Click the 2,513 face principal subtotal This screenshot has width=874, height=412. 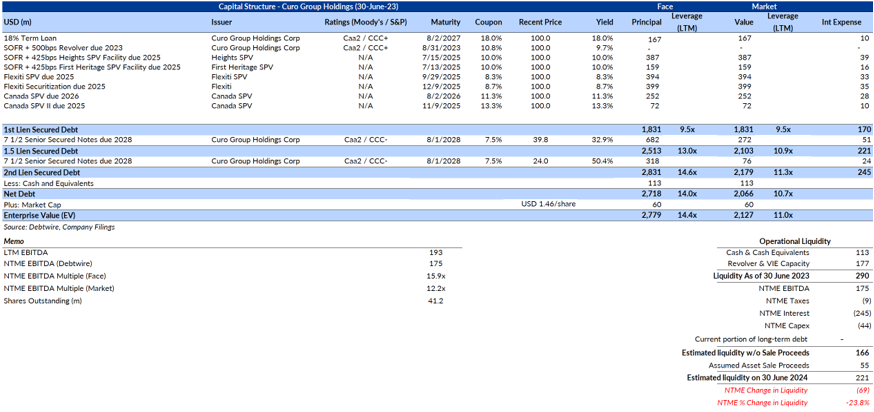pyautogui.click(x=652, y=149)
